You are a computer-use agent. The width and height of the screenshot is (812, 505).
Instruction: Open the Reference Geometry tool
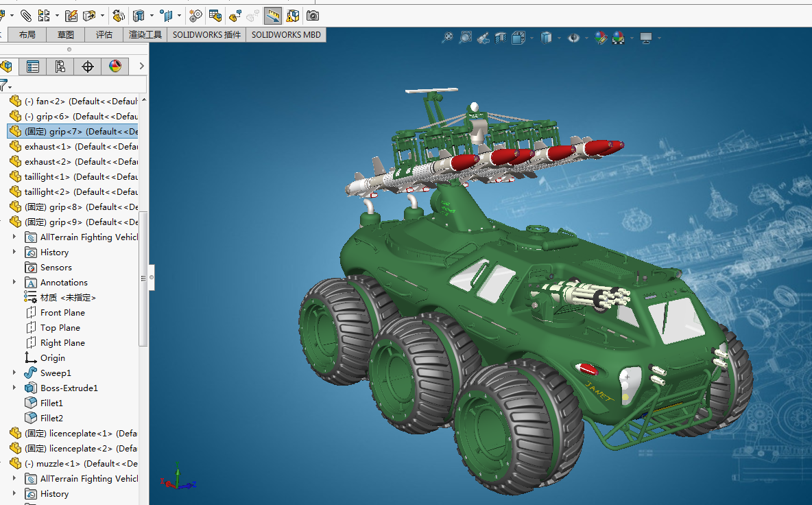pos(166,16)
